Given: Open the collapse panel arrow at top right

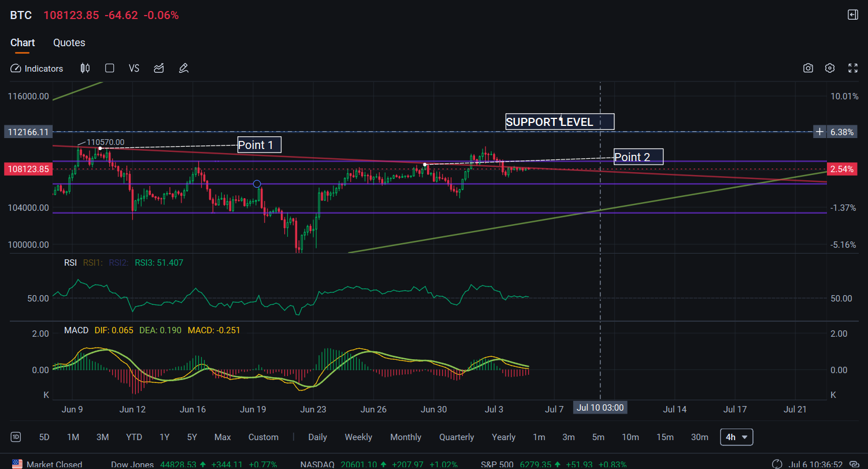Looking at the screenshot, I should pos(853,14).
